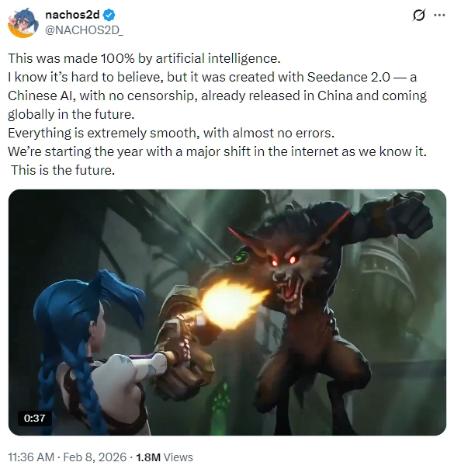The image size is (454, 476).
Task: Open the nachos2d profile avatar
Action: tap(23, 23)
